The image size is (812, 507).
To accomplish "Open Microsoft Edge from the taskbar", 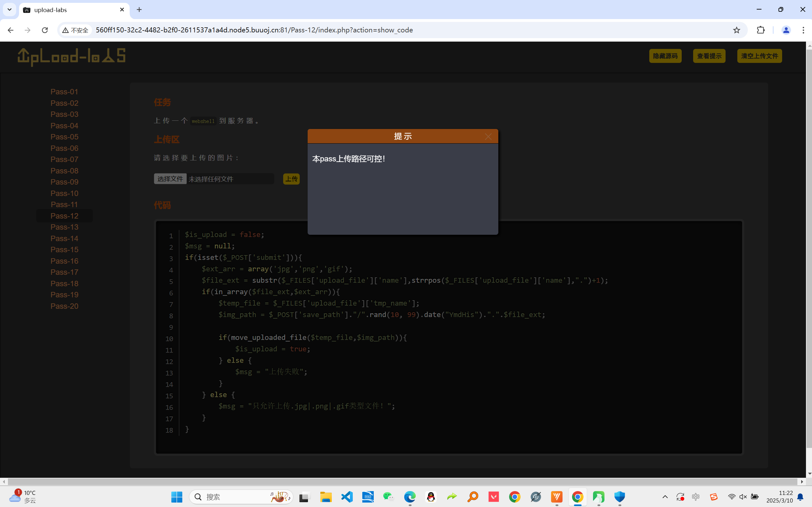I will pos(410,497).
